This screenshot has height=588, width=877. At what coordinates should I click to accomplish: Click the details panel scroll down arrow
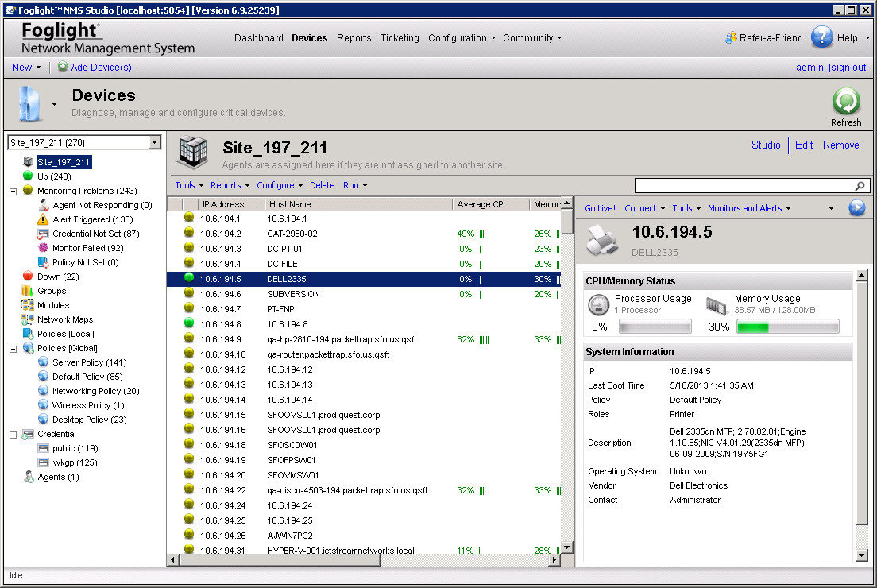[861, 555]
